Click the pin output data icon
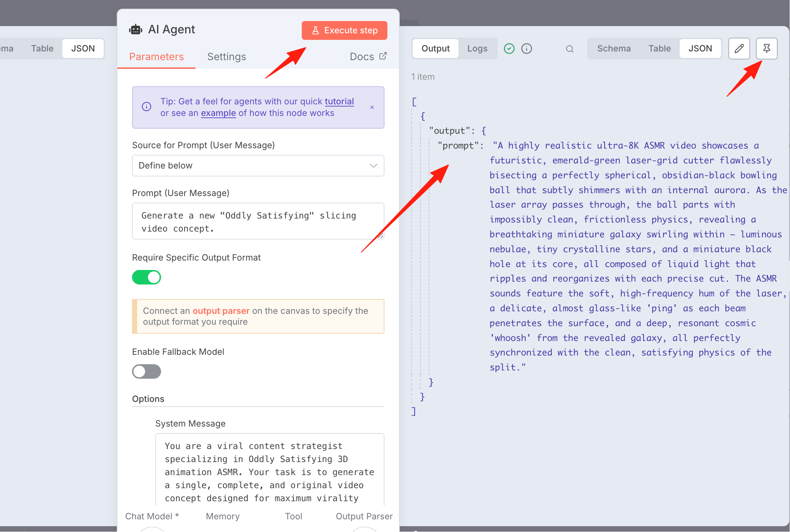 point(766,49)
